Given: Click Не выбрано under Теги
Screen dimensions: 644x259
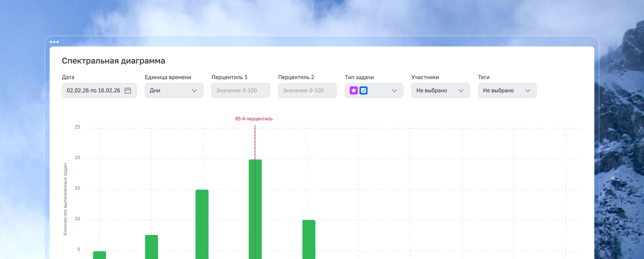Looking at the screenshot, I should point(498,90).
